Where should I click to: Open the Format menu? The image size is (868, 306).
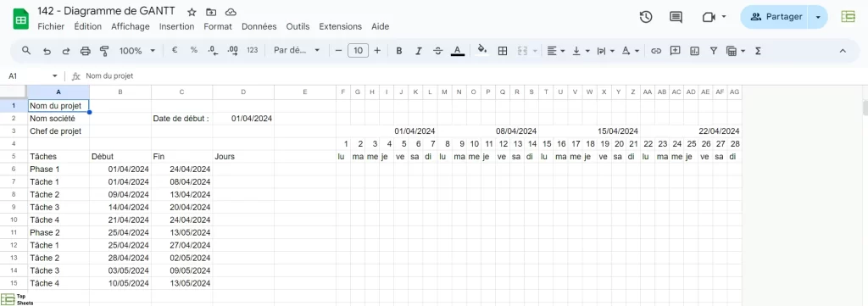coord(218,26)
